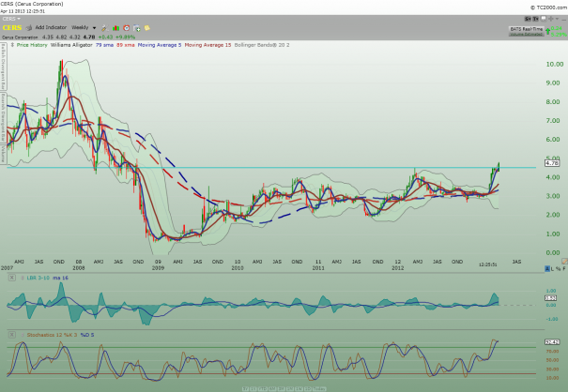Click the green up arrow near 0.24

(x=547, y=32)
